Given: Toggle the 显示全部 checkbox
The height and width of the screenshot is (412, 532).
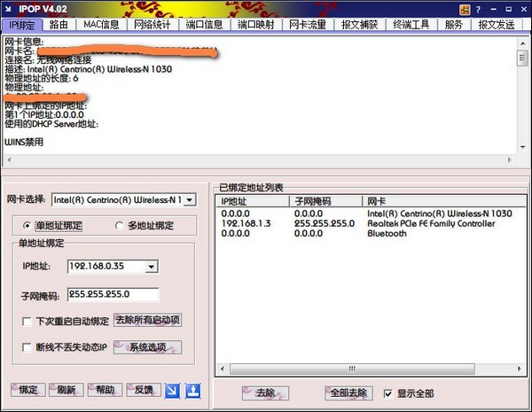Looking at the screenshot, I should coord(387,393).
